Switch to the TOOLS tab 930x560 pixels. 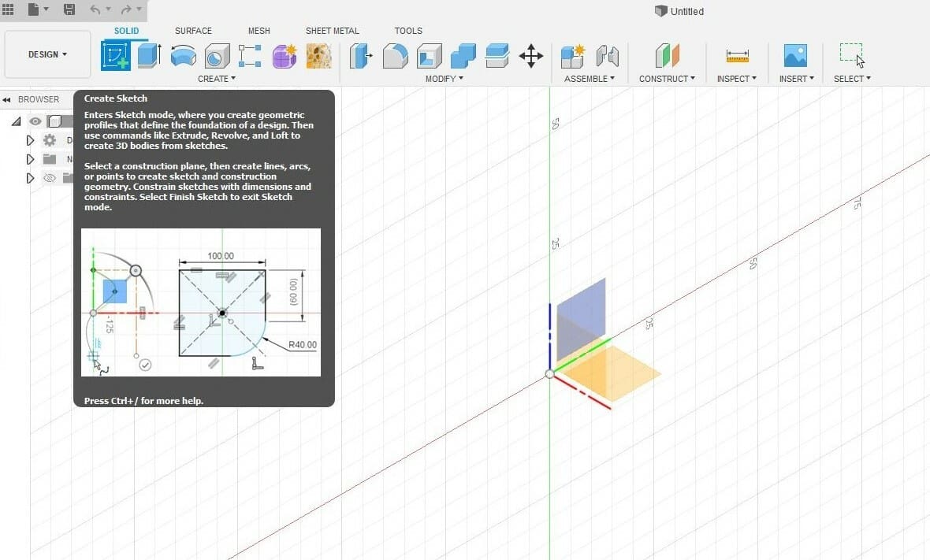point(408,31)
